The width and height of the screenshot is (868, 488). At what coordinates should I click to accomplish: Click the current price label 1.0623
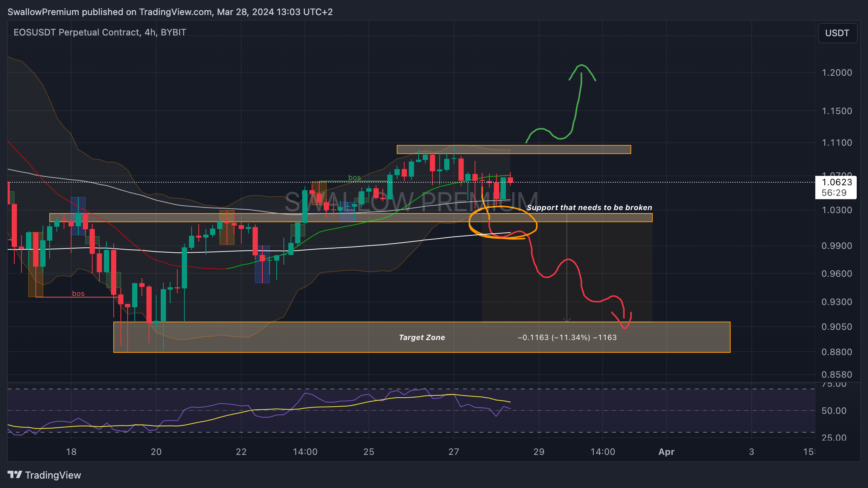tap(837, 182)
